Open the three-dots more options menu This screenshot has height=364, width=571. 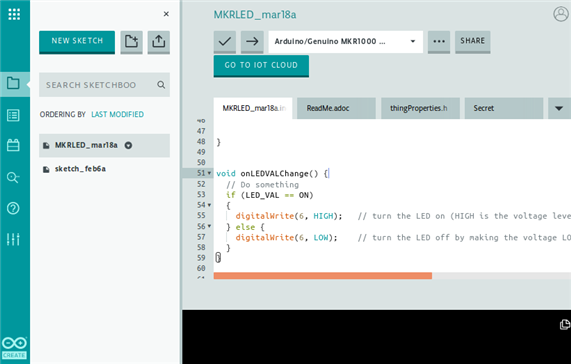439,41
